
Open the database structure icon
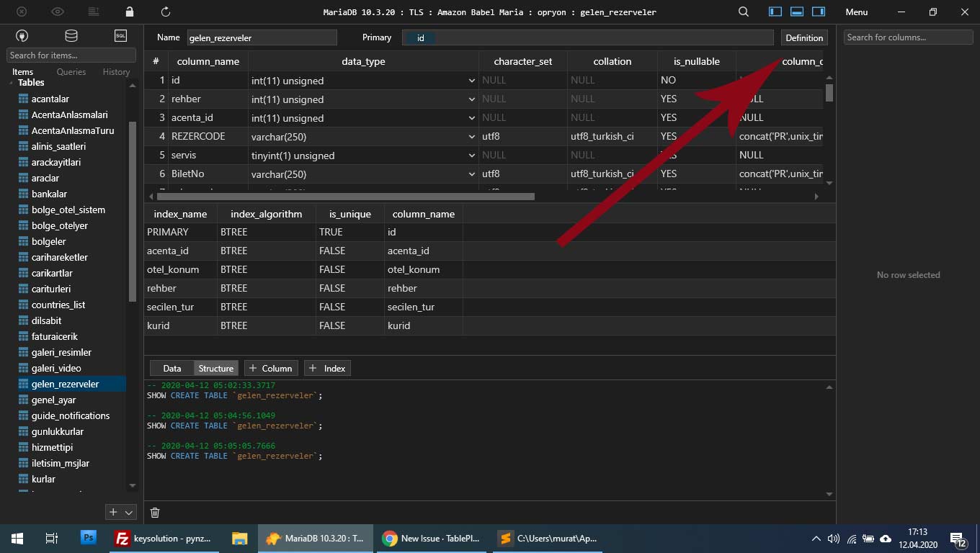click(69, 35)
